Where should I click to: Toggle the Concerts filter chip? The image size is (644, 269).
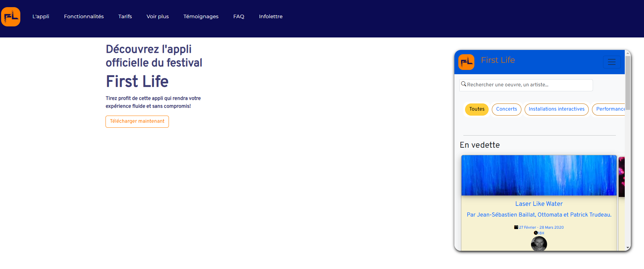click(506, 109)
